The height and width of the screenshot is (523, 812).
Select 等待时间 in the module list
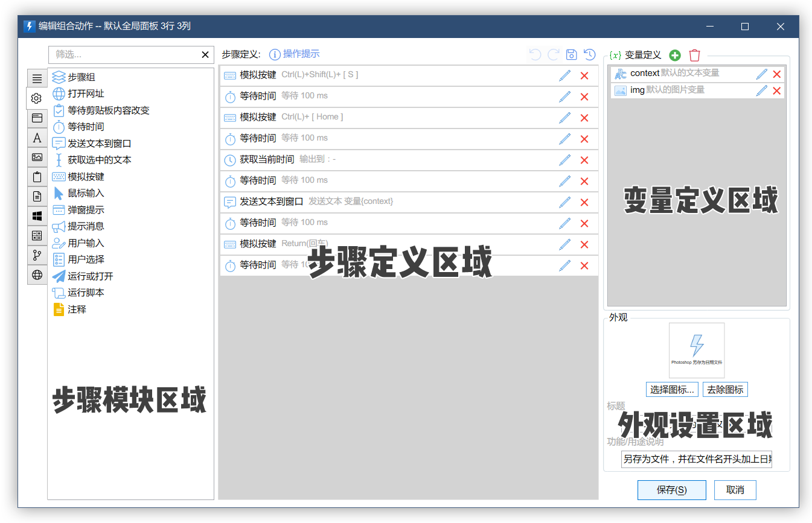coord(78,127)
